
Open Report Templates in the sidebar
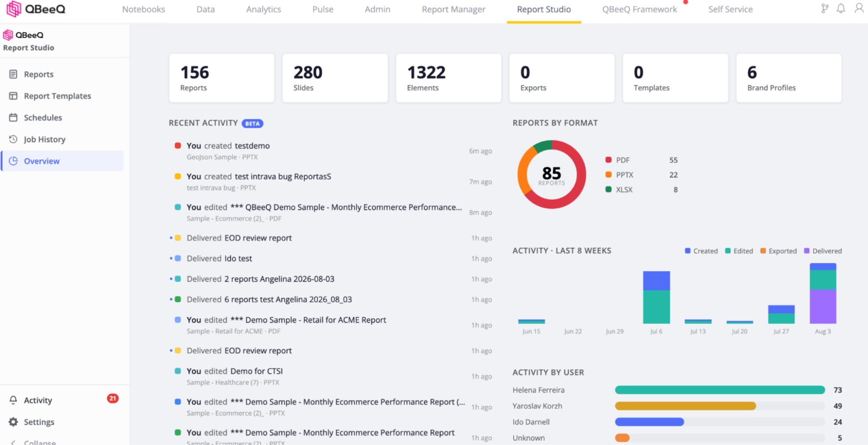[62, 96]
